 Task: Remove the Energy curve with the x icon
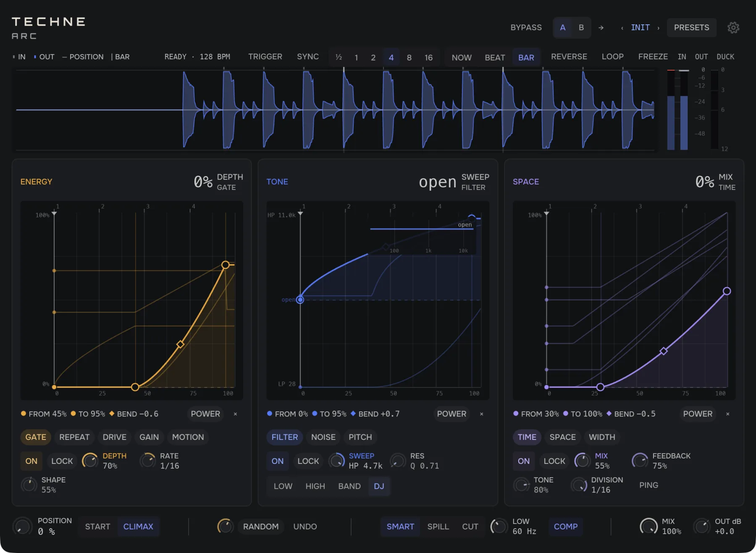[x=235, y=414]
